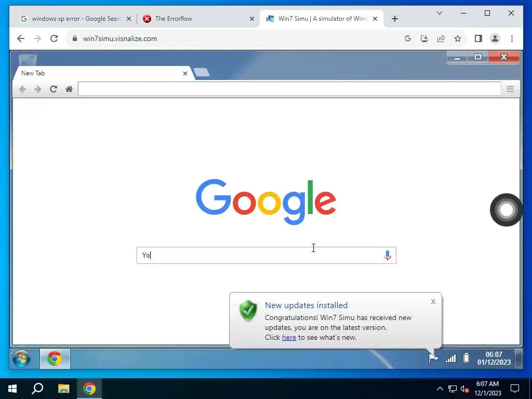Screen dimensions: 532x399
Task: Click the Action Center flag icon
Action: [433, 358]
